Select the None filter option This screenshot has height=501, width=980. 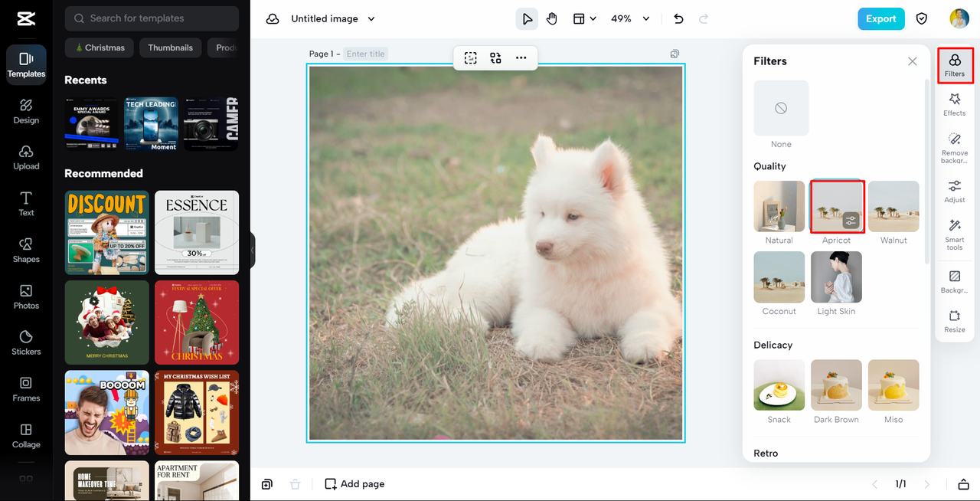click(781, 108)
